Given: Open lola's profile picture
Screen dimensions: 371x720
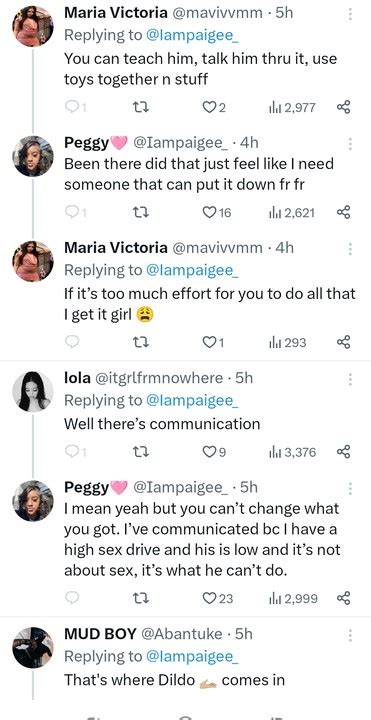Looking at the screenshot, I should [33, 391].
